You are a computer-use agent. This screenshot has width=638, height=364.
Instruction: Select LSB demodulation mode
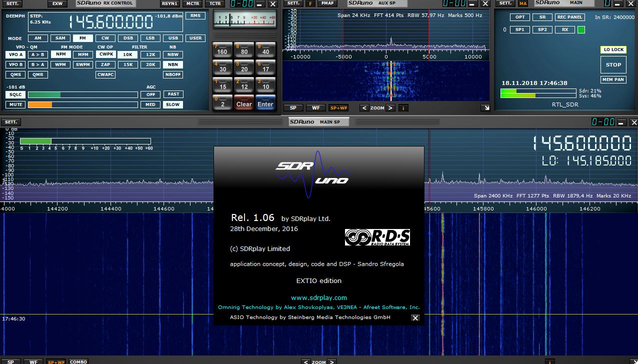150,38
